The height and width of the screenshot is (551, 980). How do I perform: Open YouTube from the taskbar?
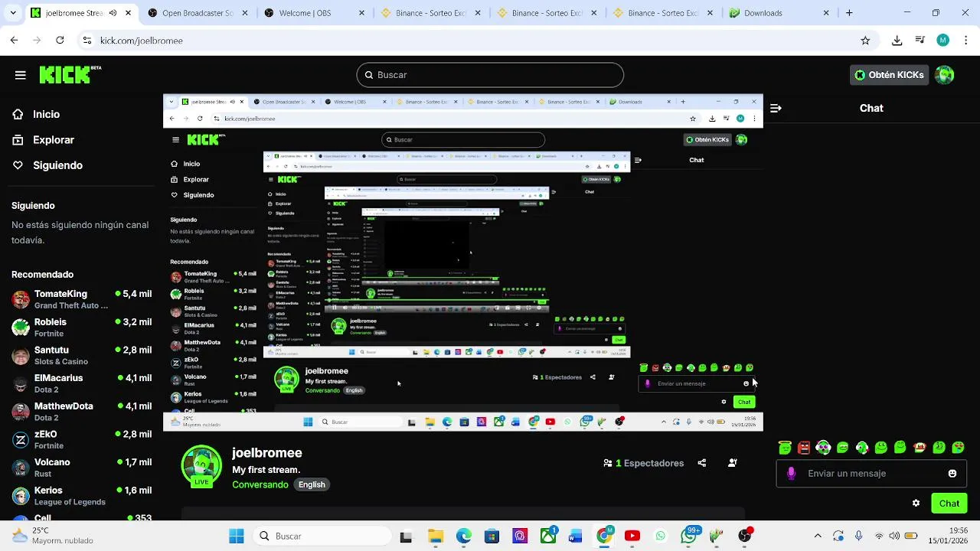[x=632, y=536]
